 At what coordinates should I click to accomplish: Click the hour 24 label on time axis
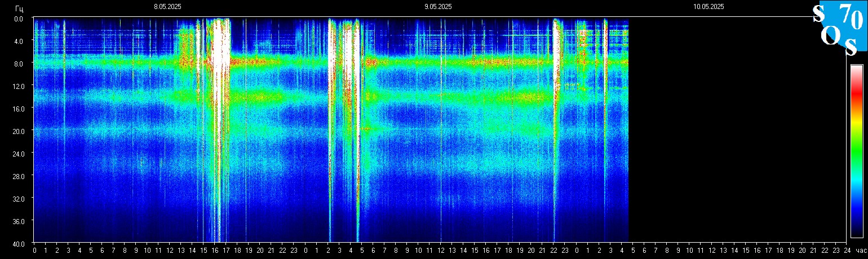847,251
